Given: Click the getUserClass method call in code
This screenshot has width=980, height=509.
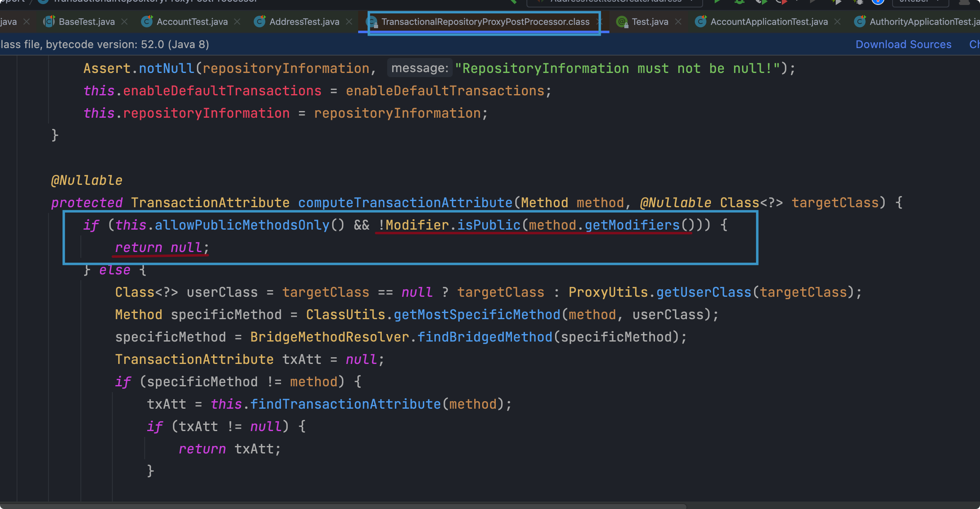Looking at the screenshot, I should pyautogui.click(x=703, y=292).
